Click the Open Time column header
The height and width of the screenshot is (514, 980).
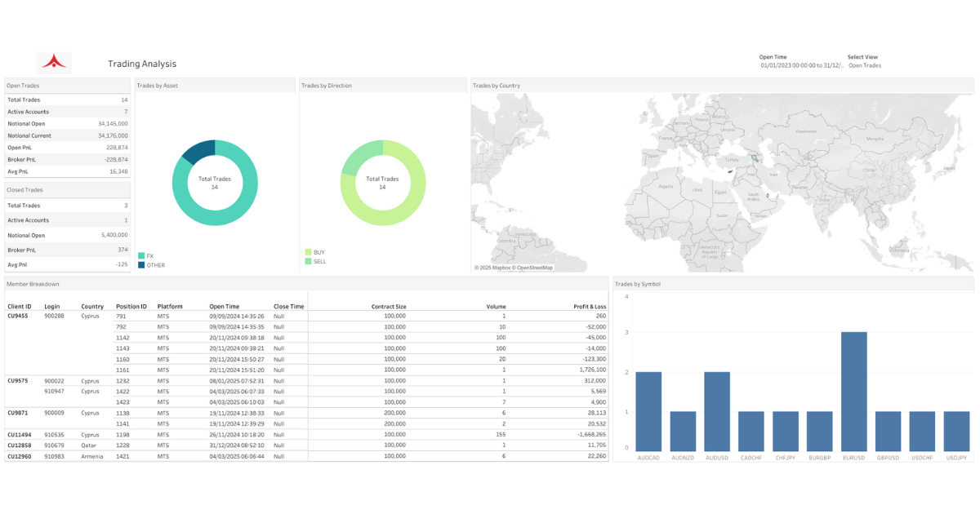(225, 307)
